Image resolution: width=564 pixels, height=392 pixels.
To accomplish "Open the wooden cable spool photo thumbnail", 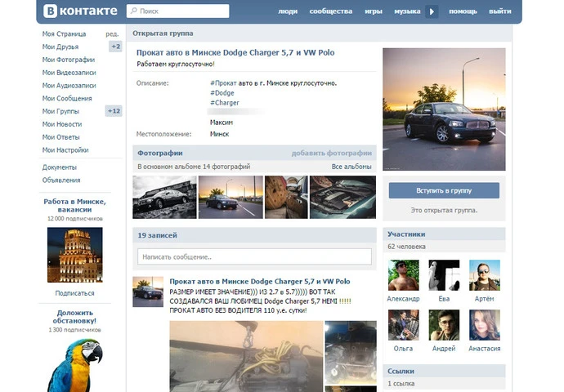I will tap(286, 197).
